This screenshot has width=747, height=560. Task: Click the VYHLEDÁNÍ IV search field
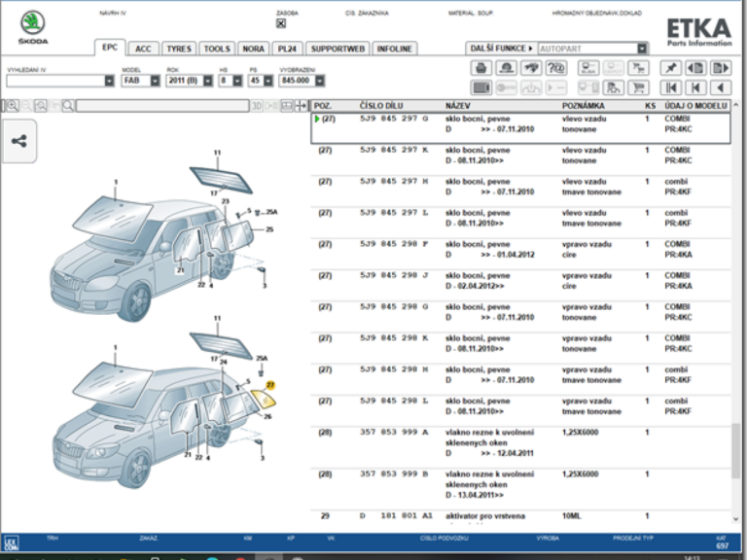click(53, 81)
